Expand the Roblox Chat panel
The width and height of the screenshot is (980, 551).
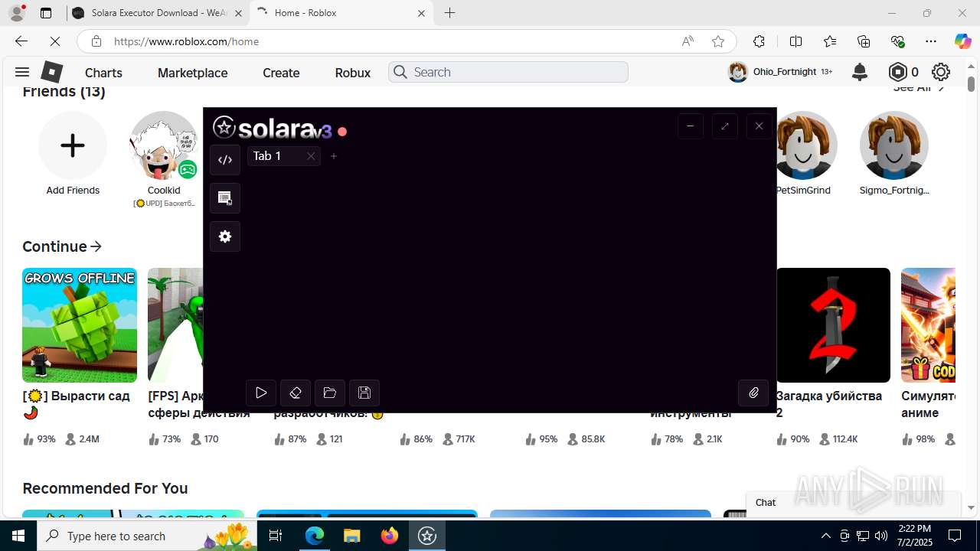coord(854,503)
